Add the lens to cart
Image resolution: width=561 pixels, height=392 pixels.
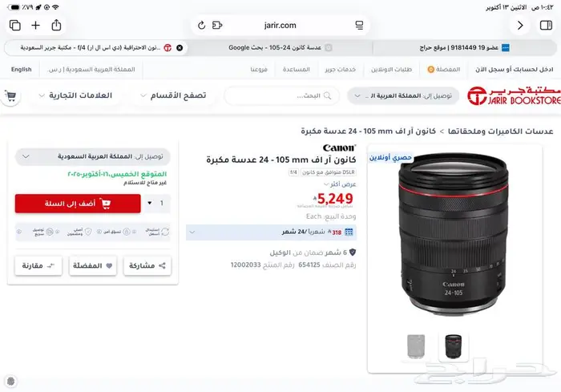78,204
